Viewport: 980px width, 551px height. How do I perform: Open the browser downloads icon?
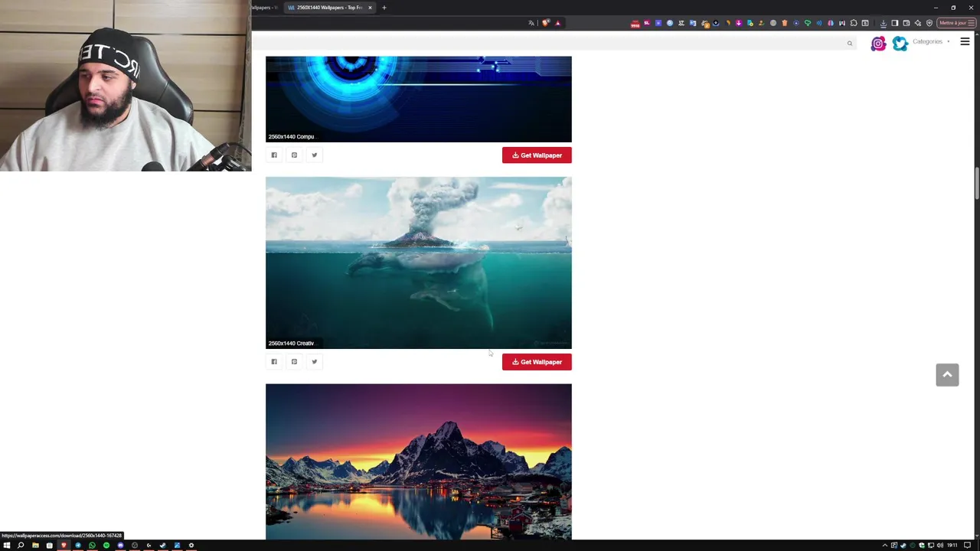point(884,23)
